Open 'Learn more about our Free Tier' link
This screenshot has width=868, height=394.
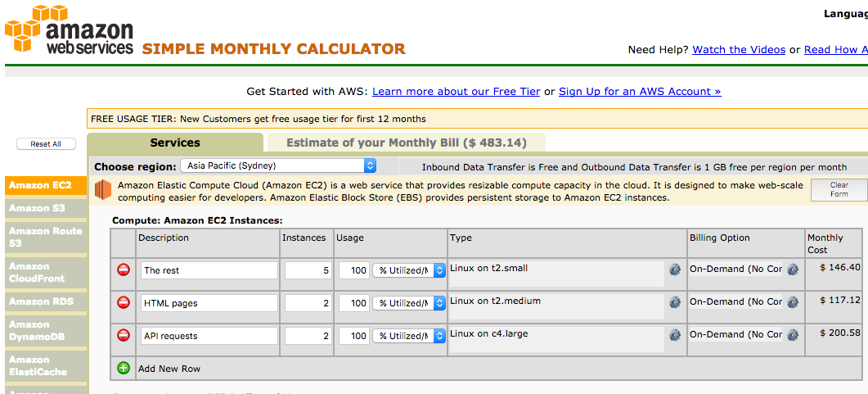point(456,92)
